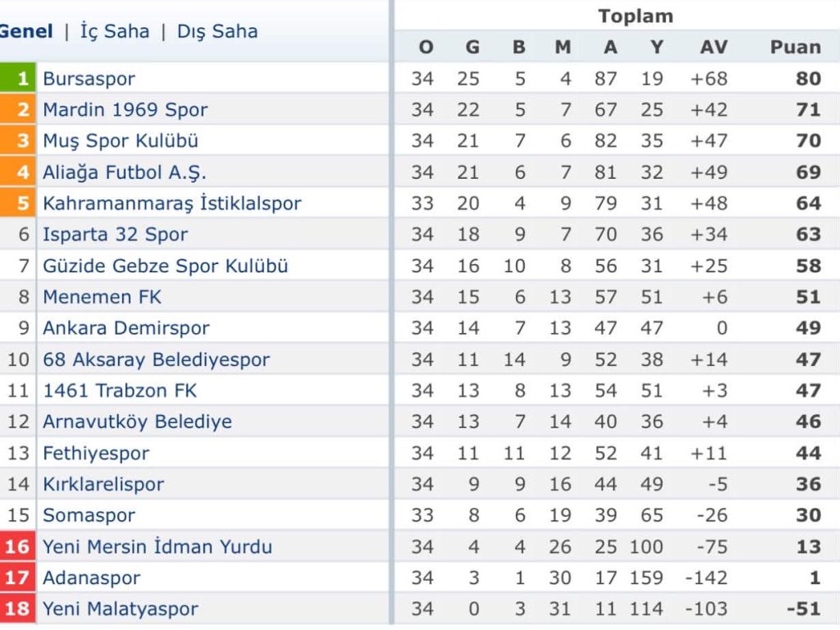Open the Yeni Malatyaspor team page
The height and width of the screenshot is (630, 840).
(x=120, y=609)
